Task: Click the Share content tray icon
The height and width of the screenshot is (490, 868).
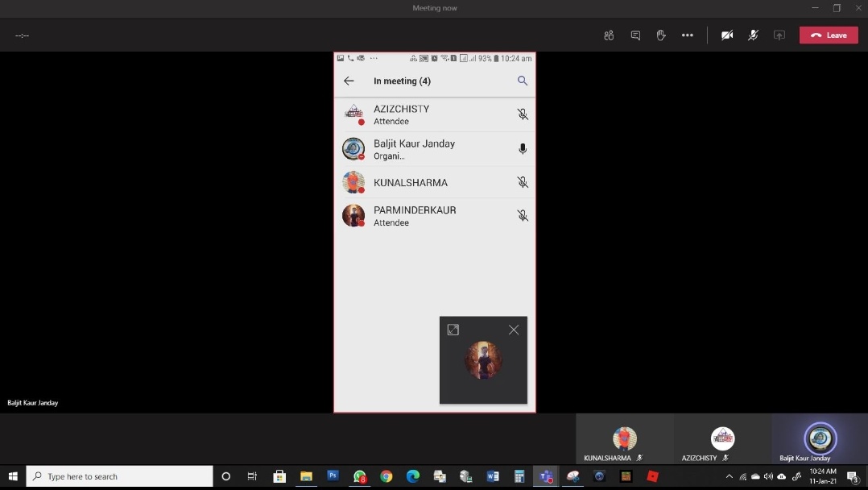Action: [779, 35]
